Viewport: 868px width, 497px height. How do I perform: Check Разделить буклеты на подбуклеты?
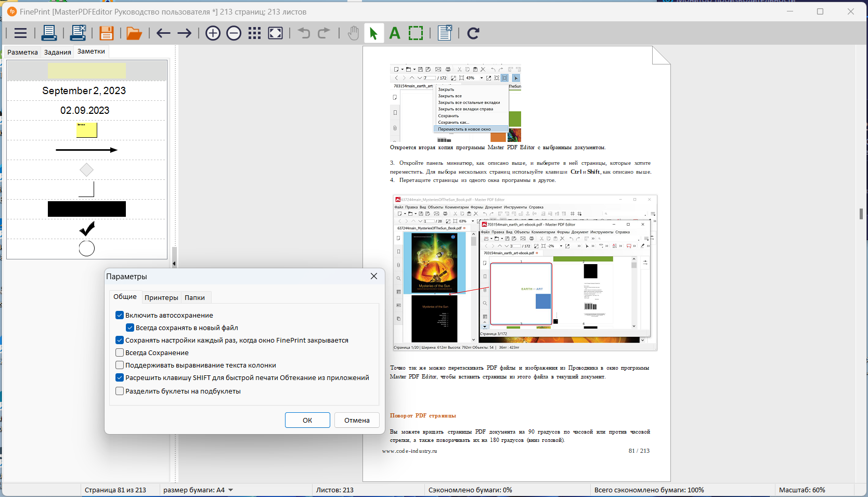coord(120,391)
